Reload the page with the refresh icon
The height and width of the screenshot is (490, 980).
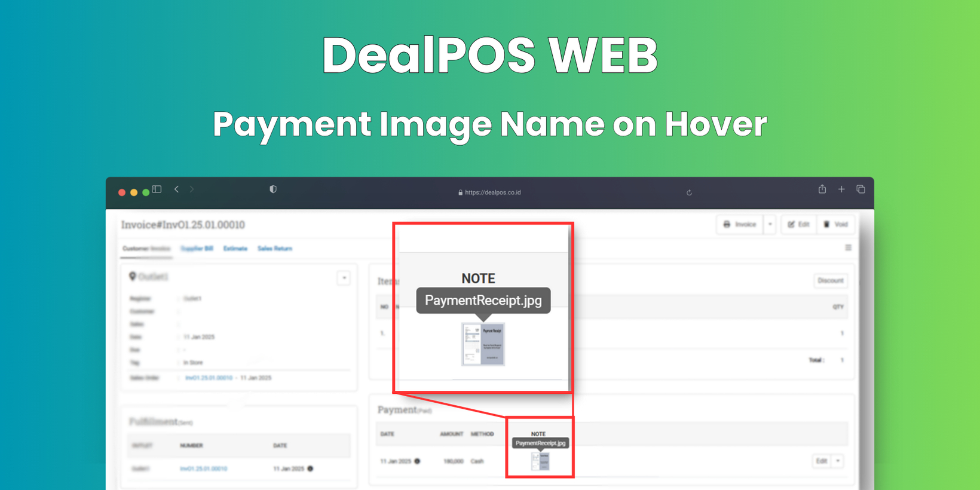(689, 192)
